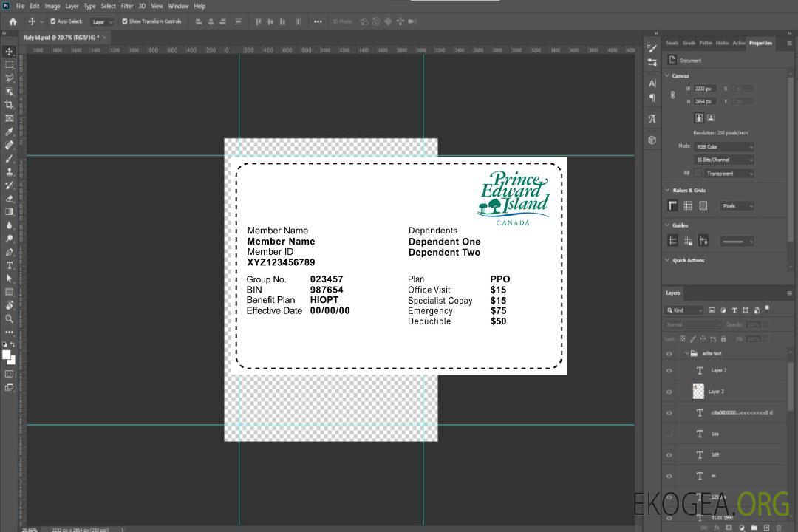Click the canvas fill color swatch
The image size is (798, 532).
point(698,174)
